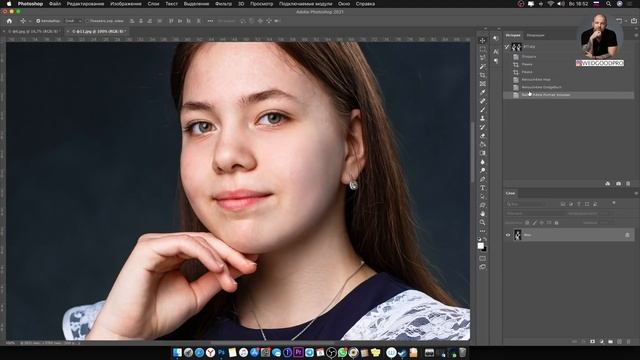Toggle visibility of the Фон layer
Image resolution: width=640 pixels, height=360 pixels.
(x=508, y=235)
